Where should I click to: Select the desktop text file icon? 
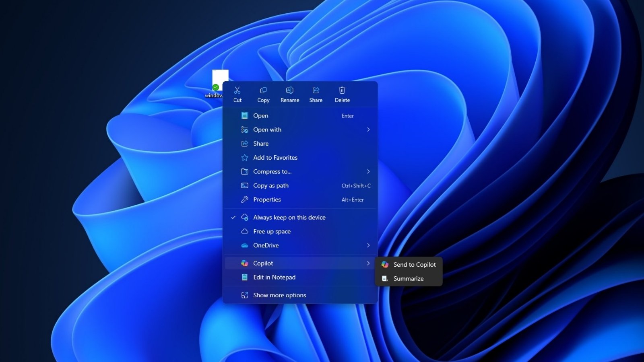point(220,80)
